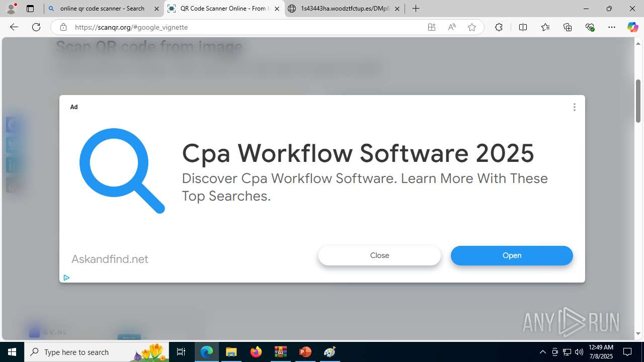
Task: Click the taskbar search box
Action: 97,352
